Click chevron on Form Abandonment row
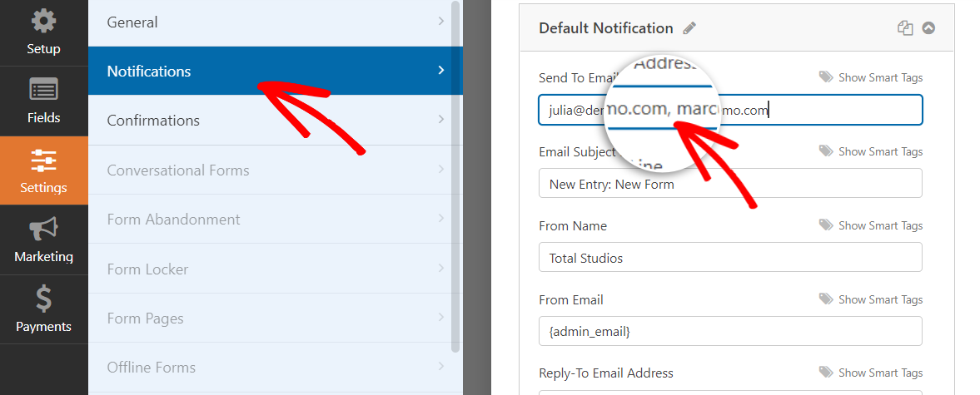The width and height of the screenshot is (980, 395). click(x=441, y=219)
